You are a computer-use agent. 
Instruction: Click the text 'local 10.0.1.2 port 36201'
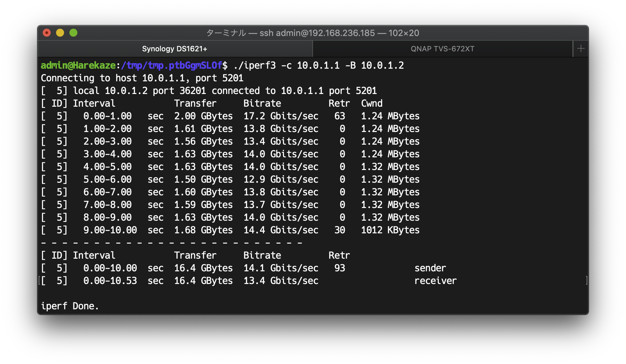[x=139, y=91]
